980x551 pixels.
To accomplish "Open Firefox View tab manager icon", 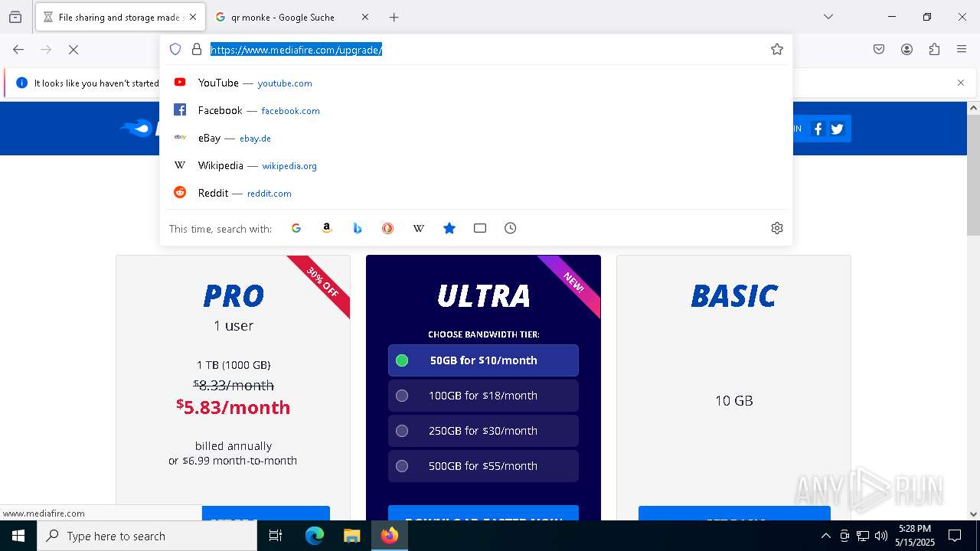I will coord(15,17).
